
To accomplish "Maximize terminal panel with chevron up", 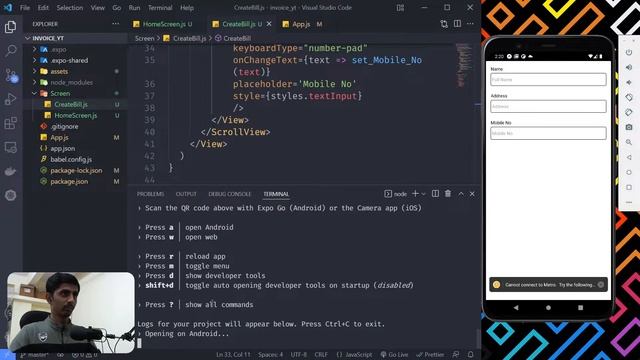I will [461, 194].
